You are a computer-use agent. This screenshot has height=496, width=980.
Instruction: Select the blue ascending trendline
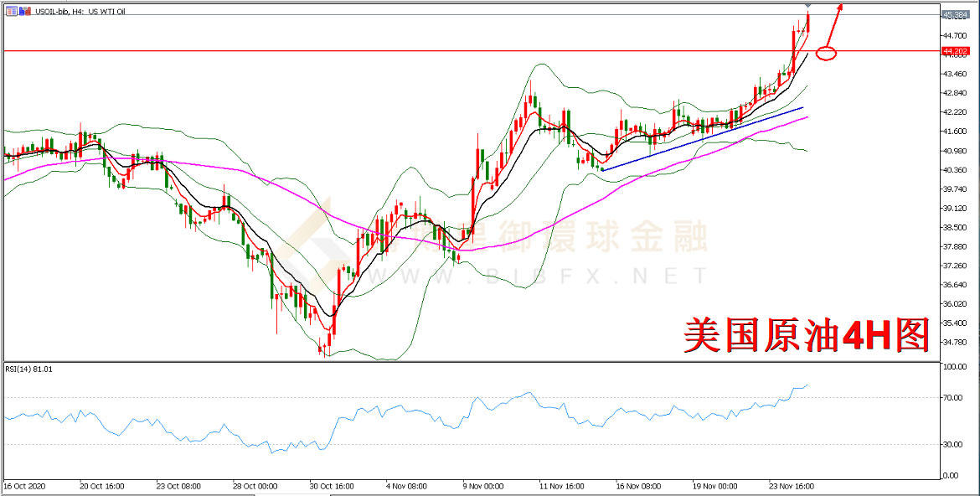pos(704,139)
